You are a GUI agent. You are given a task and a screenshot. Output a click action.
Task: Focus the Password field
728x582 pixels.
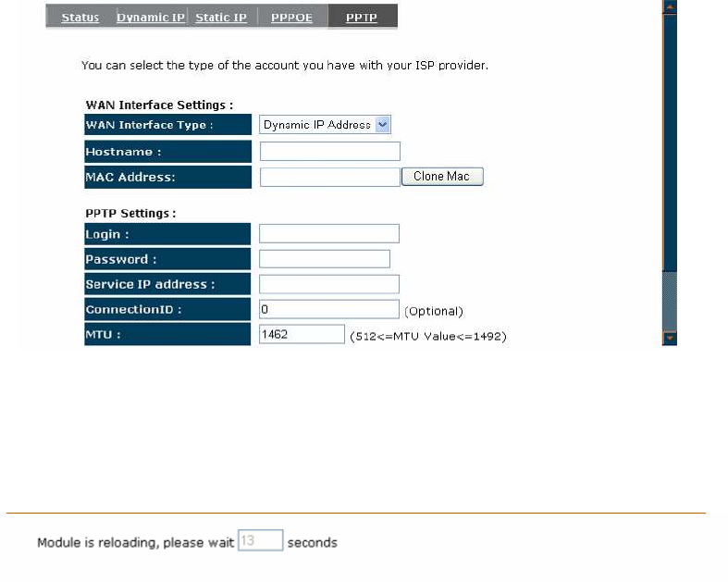(324, 259)
